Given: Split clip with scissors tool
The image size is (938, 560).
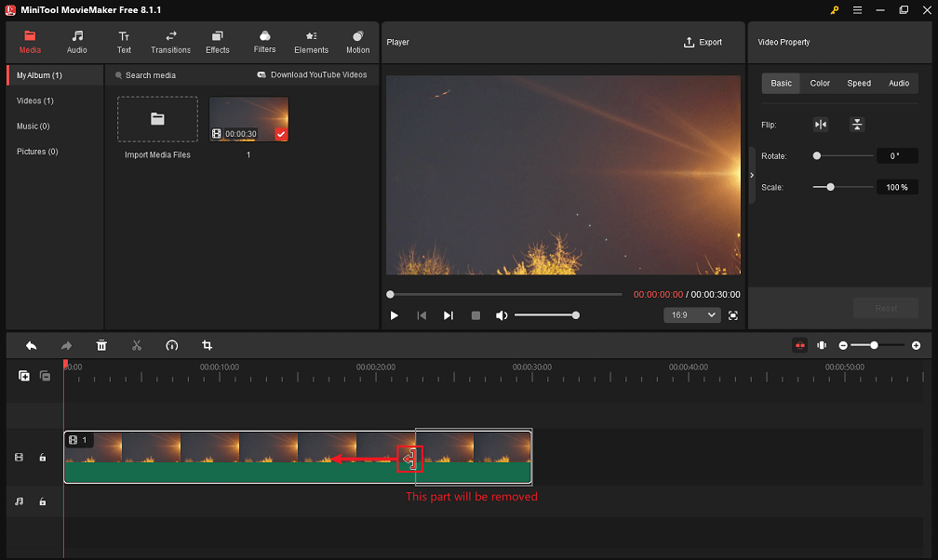Looking at the screenshot, I should tap(137, 346).
